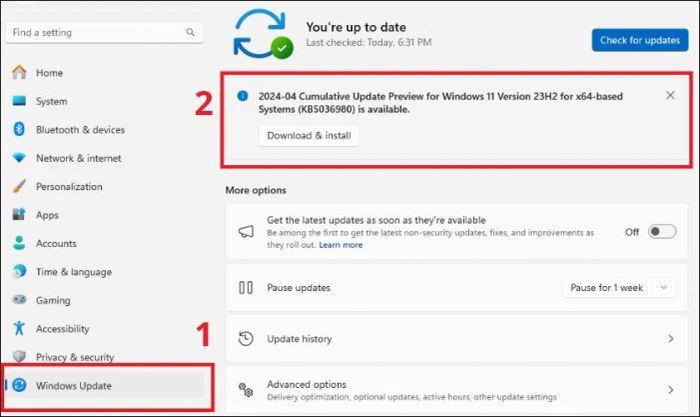Click the Advanced options gears icon

point(246,390)
